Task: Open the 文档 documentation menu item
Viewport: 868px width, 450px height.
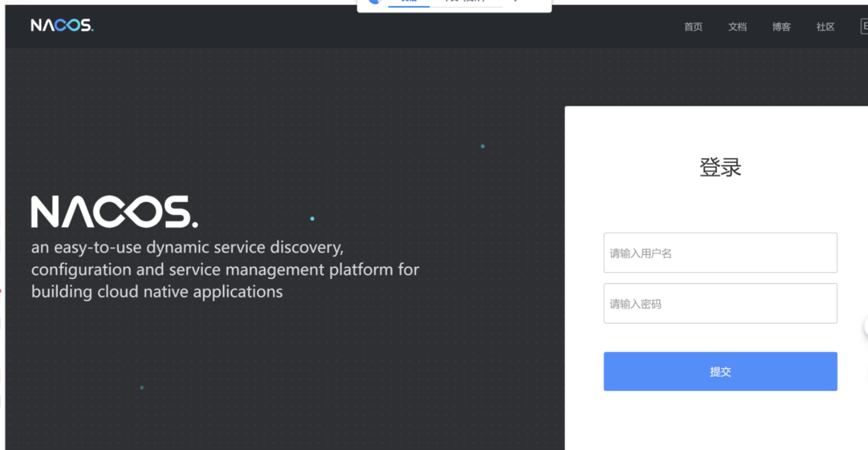Action: pos(737,26)
